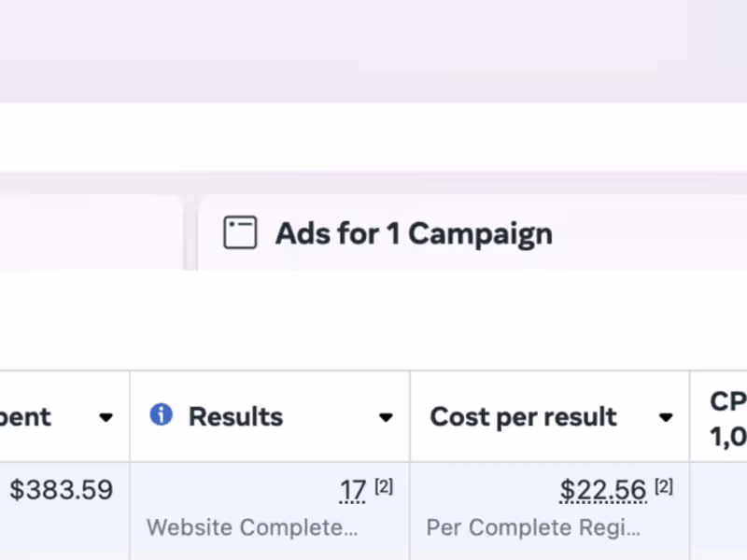The image size is (747, 560).
Task: Click the empty cell under the CPM column
Action: [x=719, y=509]
